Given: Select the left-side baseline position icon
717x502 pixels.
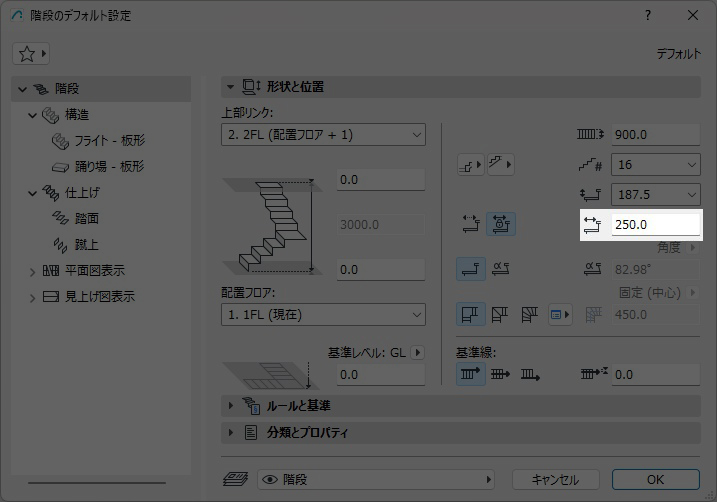Looking at the screenshot, I should click(471, 375).
